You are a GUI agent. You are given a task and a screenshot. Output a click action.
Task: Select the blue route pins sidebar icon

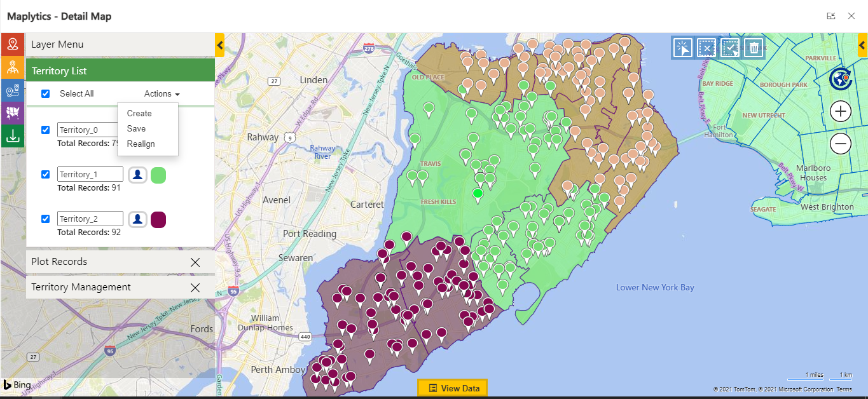(x=13, y=90)
